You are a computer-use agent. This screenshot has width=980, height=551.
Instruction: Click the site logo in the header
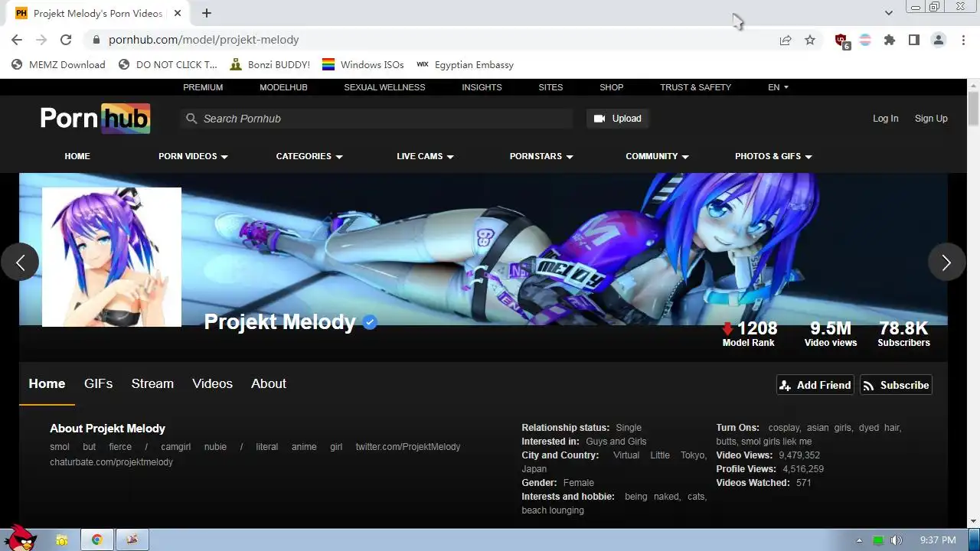pyautogui.click(x=95, y=119)
